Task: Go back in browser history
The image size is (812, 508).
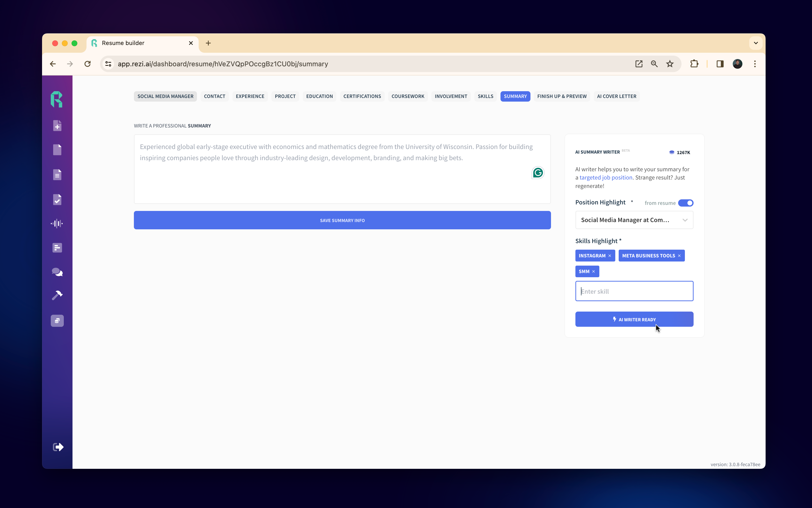Action: (x=53, y=64)
